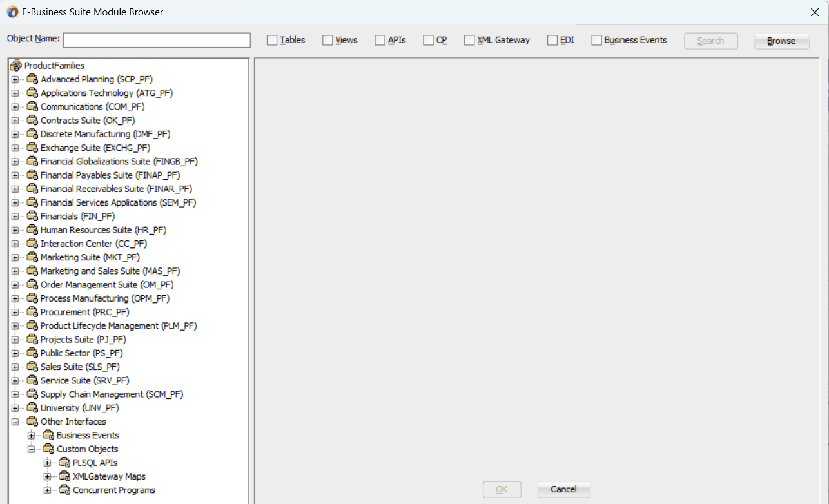Expand the Service Suite (SRV_PF) node
Image resolution: width=829 pixels, height=504 pixels.
click(x=15, y=381)
